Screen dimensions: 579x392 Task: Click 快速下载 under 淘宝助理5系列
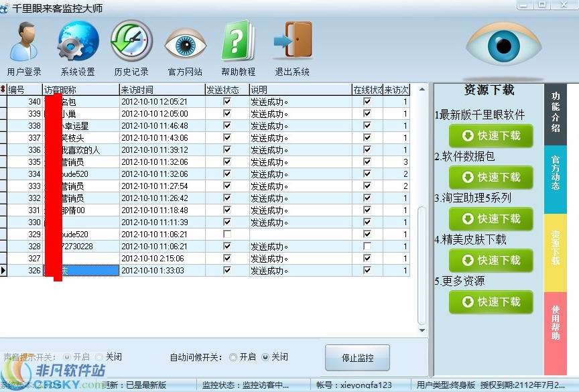[491, 219]
